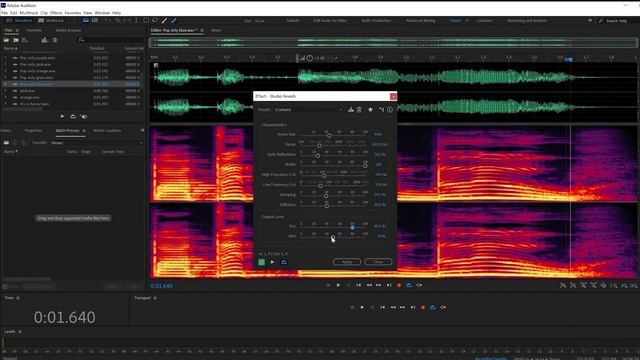The image size is (640, 360).
Task: Preview play button in Studio Reverb dialog
Action: (x=272, y=262)
